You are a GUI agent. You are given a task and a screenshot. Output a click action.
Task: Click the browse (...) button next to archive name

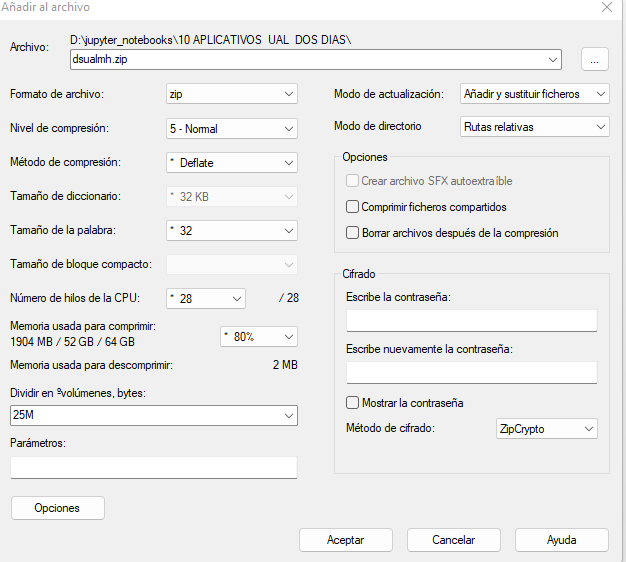[594, 60]
